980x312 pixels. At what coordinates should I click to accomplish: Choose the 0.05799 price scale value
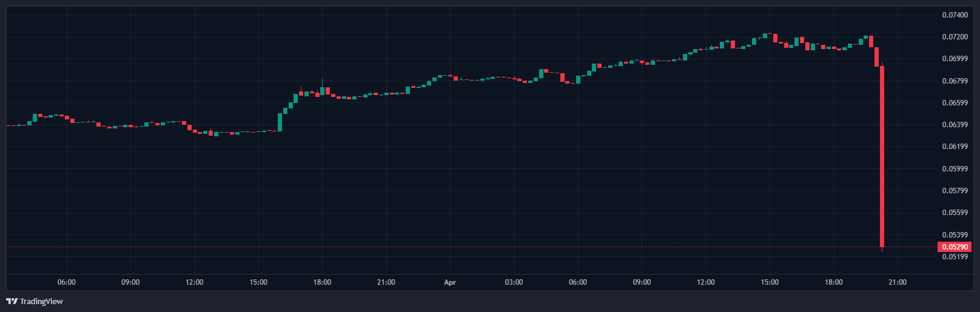coord(955,191)
